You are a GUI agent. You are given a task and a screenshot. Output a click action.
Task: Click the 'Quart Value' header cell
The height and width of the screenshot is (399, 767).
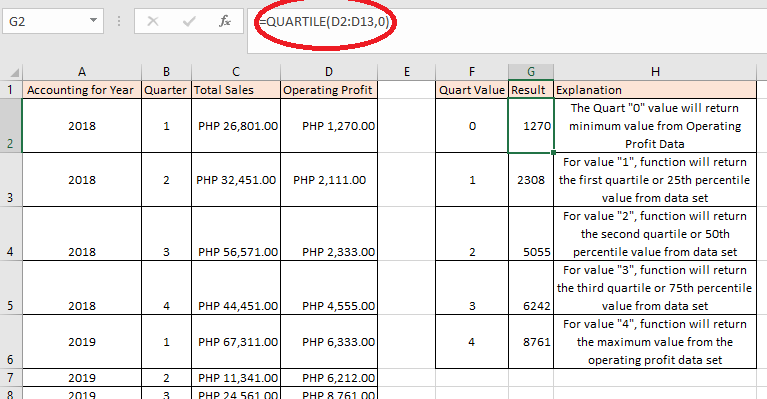click(472, 89)
